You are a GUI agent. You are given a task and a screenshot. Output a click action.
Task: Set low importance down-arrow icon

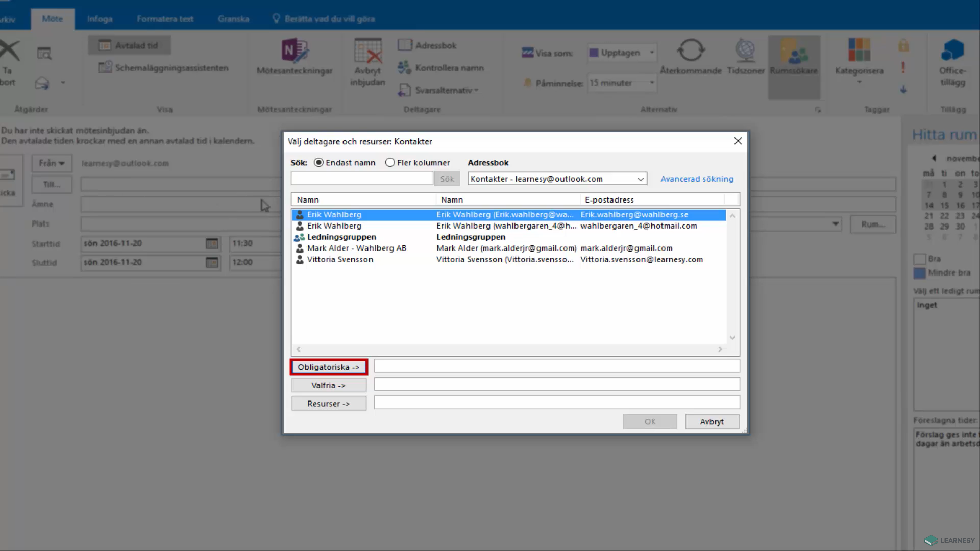(x=903, y=90)
